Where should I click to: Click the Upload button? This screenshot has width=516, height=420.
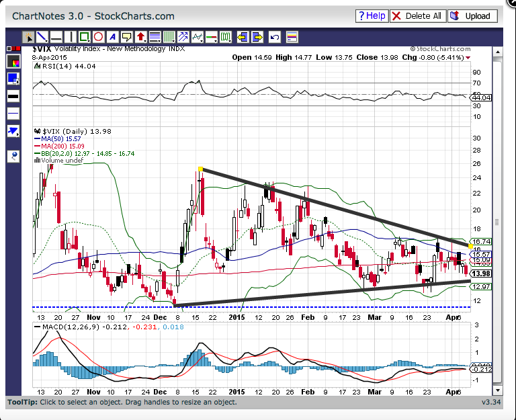(472, 15)
